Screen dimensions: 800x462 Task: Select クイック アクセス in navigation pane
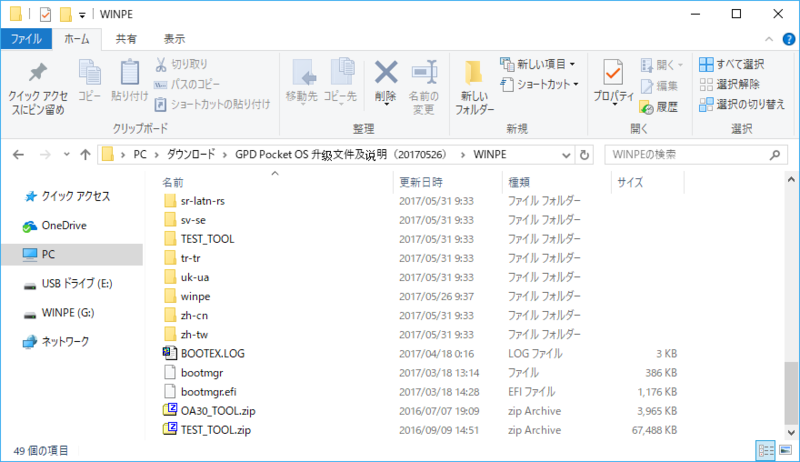click(x=76, y=196)
